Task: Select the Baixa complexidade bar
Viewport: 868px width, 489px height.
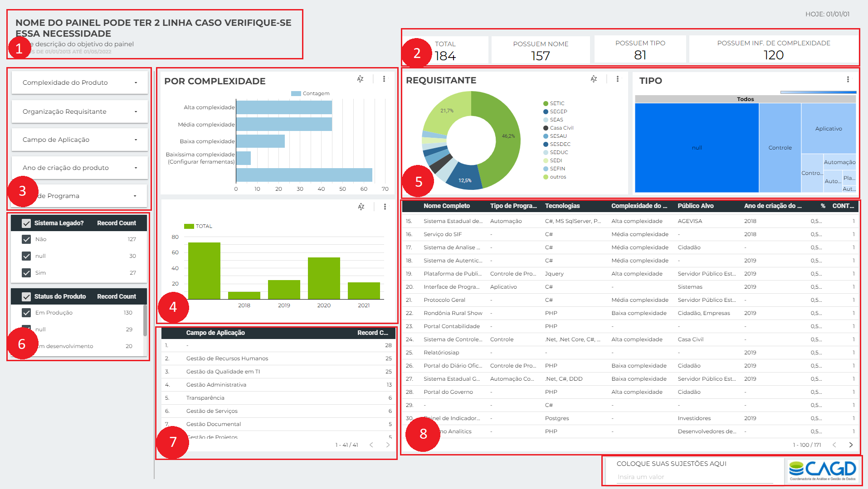Action: [x=260, y=141]
